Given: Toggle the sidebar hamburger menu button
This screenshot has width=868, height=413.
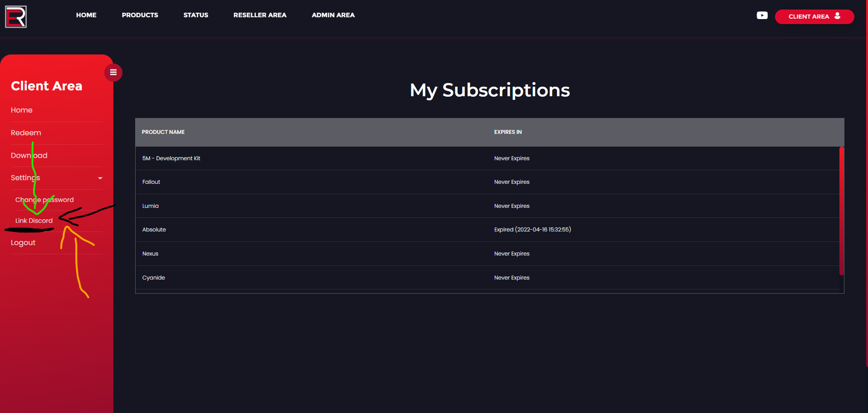Looking at the screenshot, I should 113,73.
